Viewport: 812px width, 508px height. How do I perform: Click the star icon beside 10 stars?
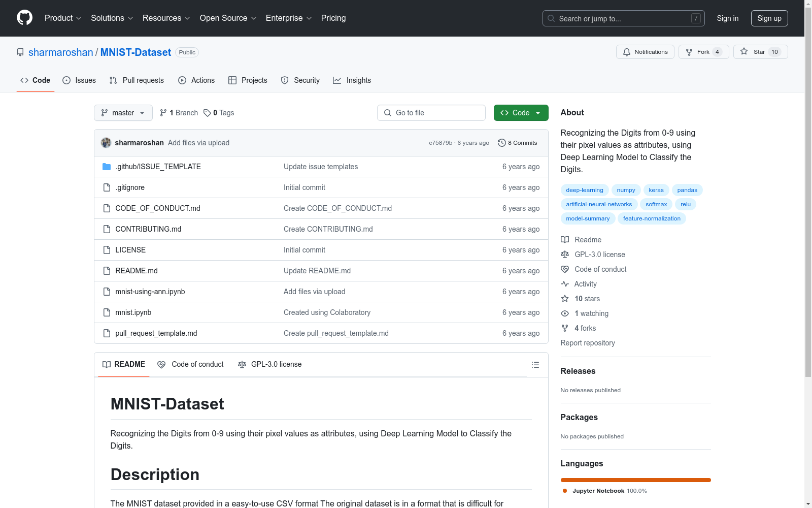[x=565, y=299]
